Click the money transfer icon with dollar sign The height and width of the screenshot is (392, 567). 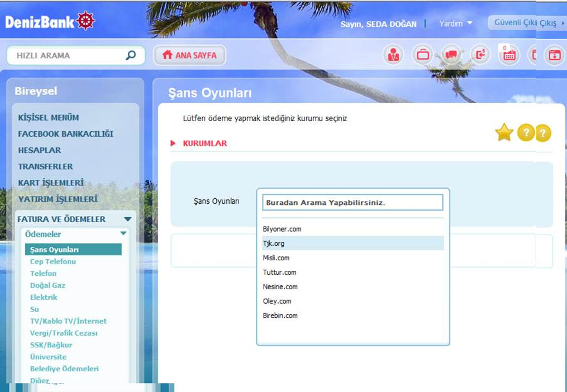tap(480, 55)
